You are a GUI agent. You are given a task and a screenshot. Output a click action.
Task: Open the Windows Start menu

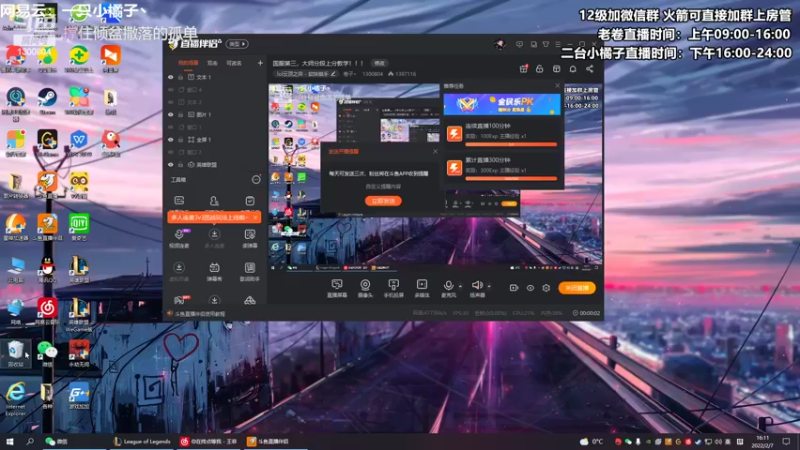pos(10,442)
